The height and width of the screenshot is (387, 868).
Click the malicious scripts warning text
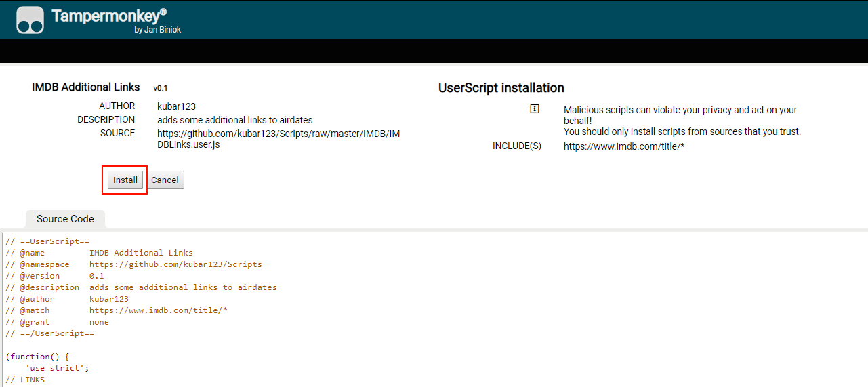(680, 115)
